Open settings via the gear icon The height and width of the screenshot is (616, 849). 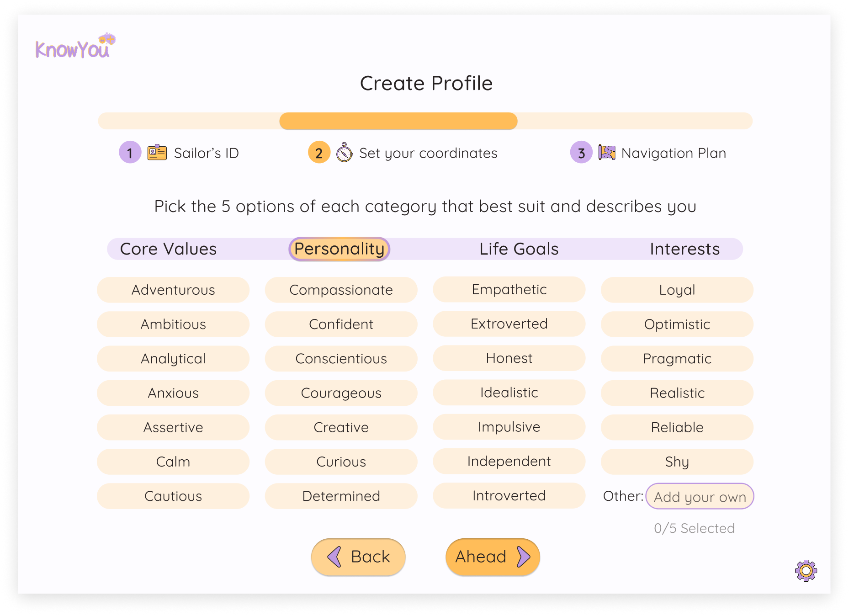[806, 570]
